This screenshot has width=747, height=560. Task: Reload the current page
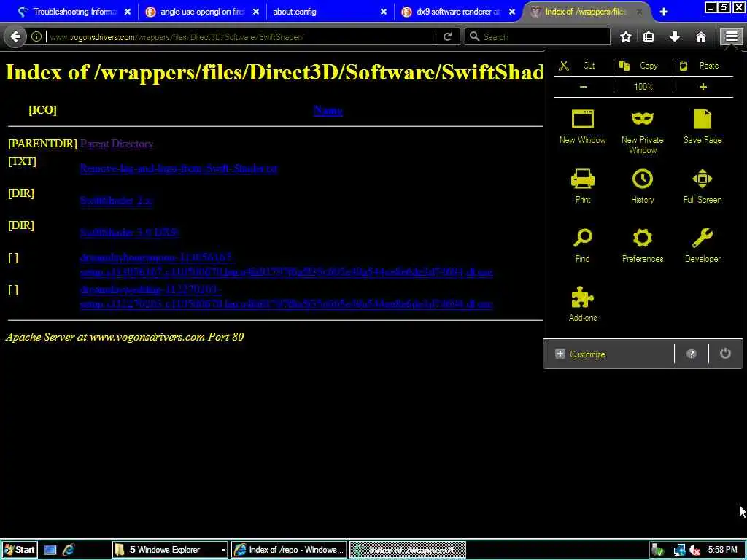[447, 36]
